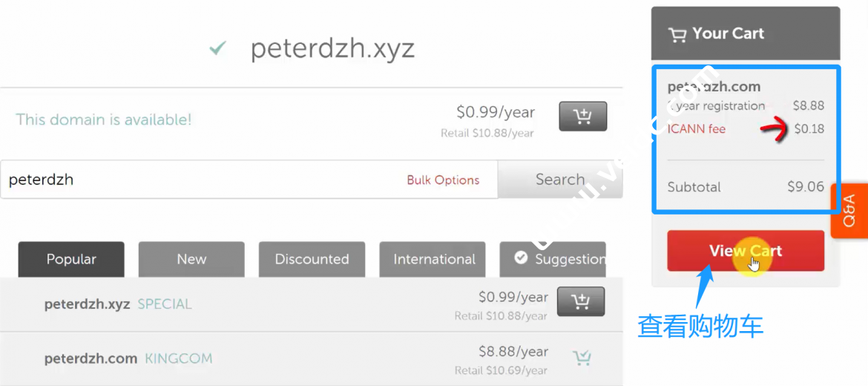868x386 pixels.
Task: Click green checkmark beside peterdzh.xyz heading
Action: (x=217, y=49)
